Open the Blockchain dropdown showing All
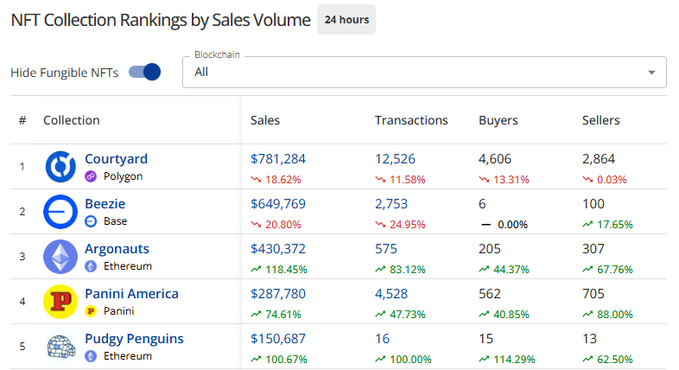Screen dimensions: 679x370 (x=424, y=72)
